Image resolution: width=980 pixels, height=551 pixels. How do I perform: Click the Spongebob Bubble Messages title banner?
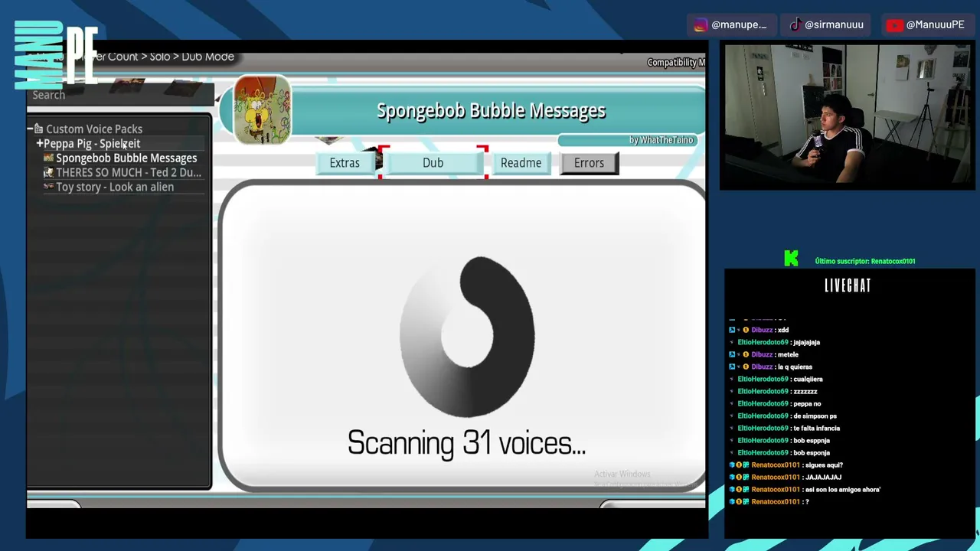coord(491,111)
